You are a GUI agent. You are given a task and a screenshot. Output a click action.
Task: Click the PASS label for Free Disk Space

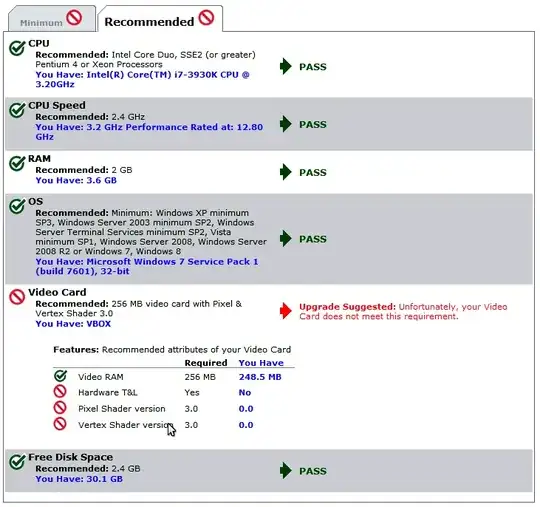coord(313,471)
